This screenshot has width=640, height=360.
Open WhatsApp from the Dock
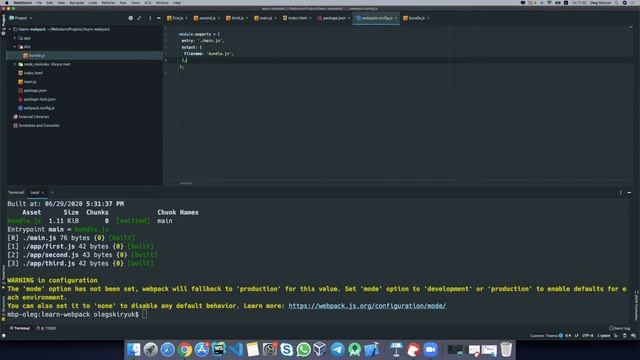click(x=304, y=350)
